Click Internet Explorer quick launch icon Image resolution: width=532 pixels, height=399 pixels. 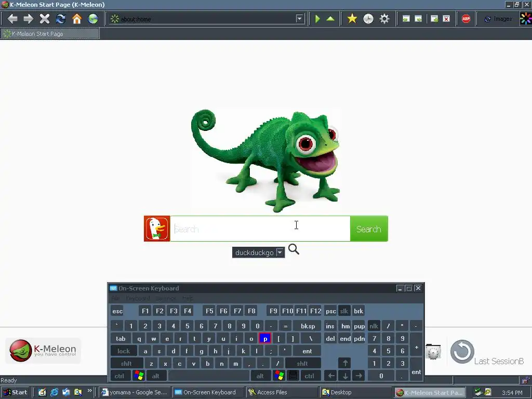[54, 392]
